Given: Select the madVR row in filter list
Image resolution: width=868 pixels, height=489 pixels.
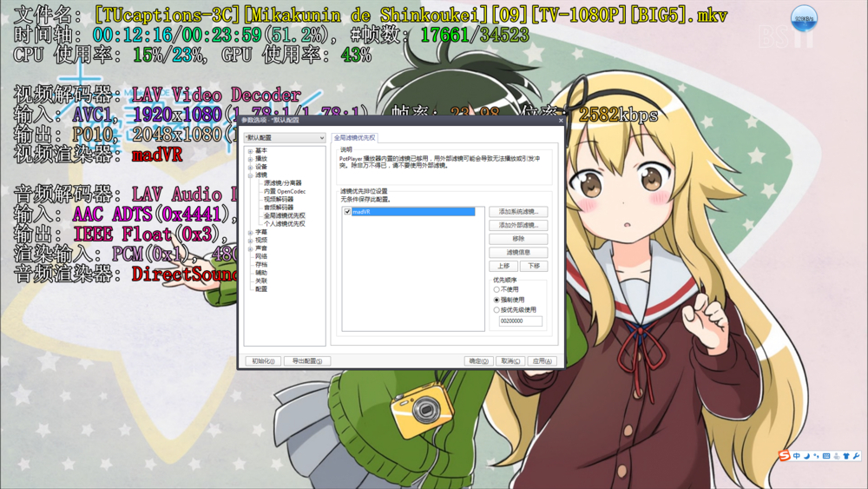Looking at the screenshot, I should coord(413,212).
